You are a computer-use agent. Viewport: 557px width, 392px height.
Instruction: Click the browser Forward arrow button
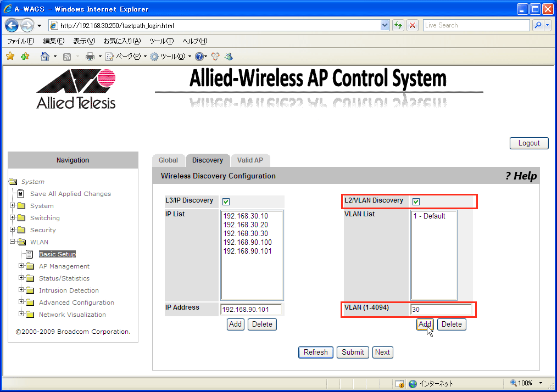click(x=27, y=26)
